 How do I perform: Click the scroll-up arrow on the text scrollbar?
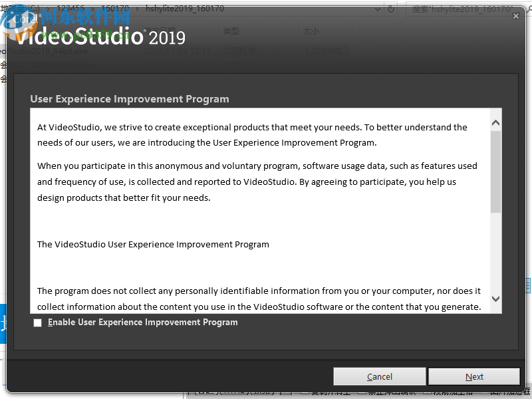(x=495, y=122)
